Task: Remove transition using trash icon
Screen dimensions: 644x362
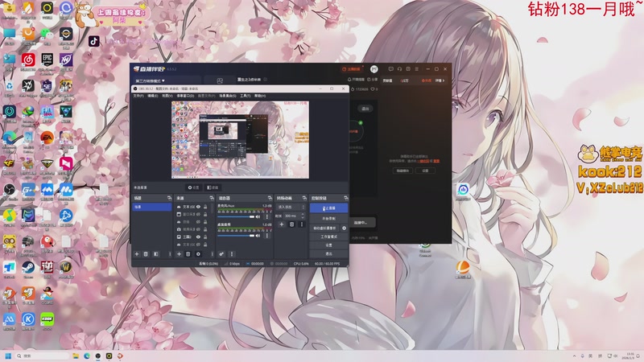Action: pyautogui.click(x=291, y=224)
